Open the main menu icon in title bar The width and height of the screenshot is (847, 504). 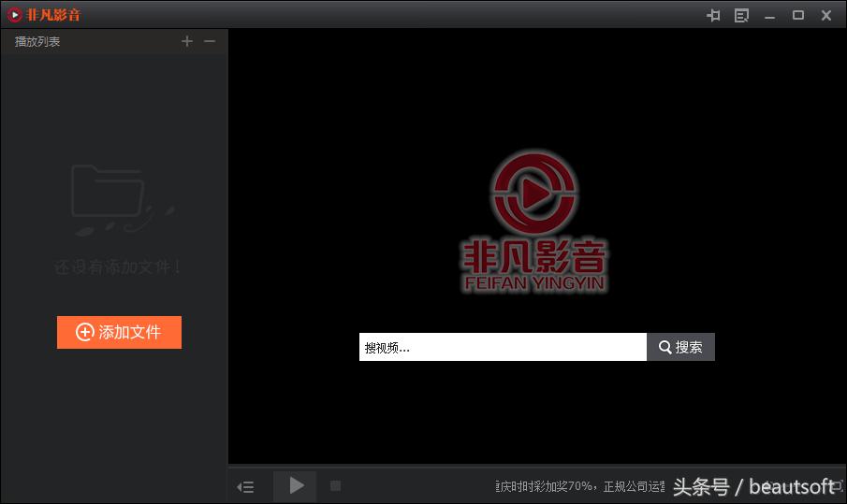pyautogui.click(x=741, y=15)
